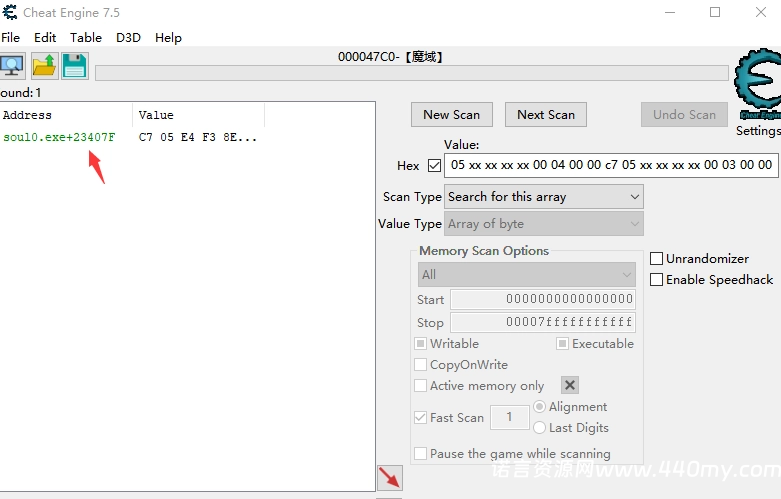This screenshot has height=499, width=781.
Task: Click the scan progress bar
Action: point(412,73)
